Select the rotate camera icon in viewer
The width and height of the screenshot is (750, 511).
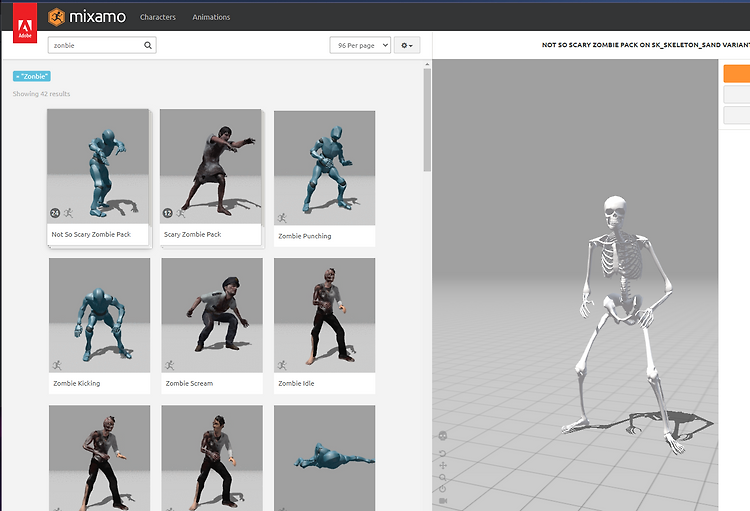point(442,453)
